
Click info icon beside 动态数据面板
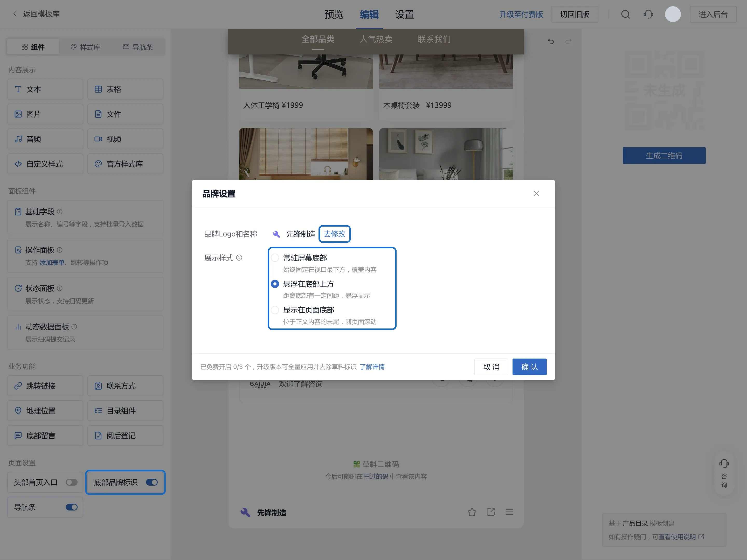74,327
